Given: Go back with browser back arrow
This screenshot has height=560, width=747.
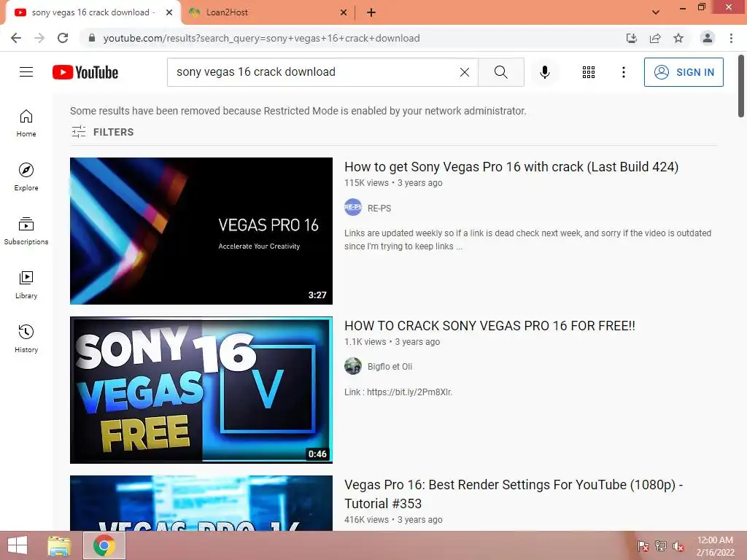Looking at the screenshot, I should point(16,38).
